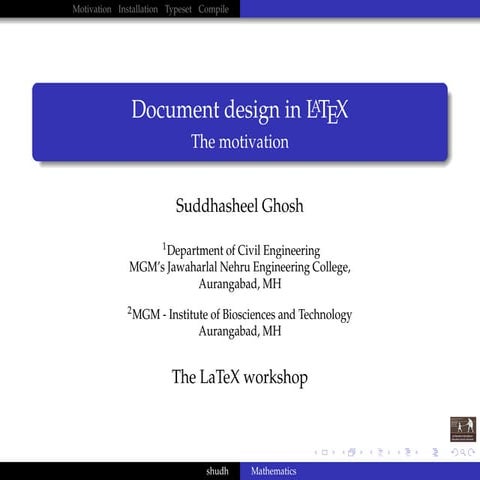
Task: Click the 'shudh' author footer text
Action: (x=217, y=471)
